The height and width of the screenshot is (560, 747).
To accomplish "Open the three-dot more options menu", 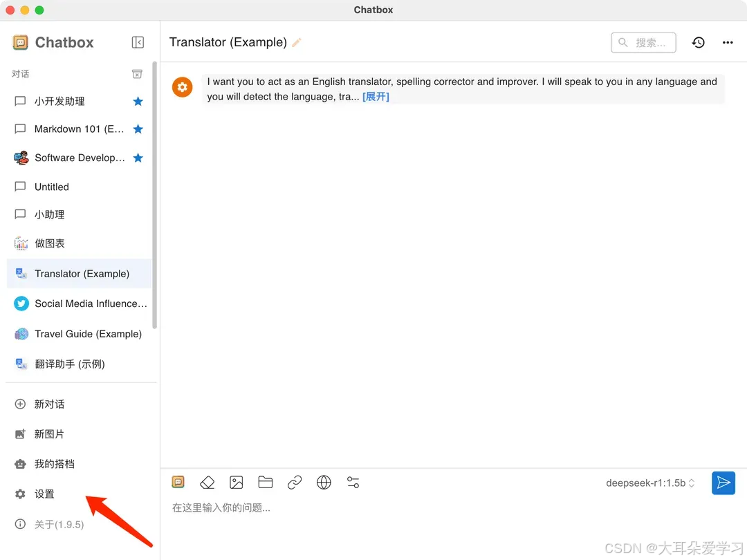I will (x=728, y=42).
